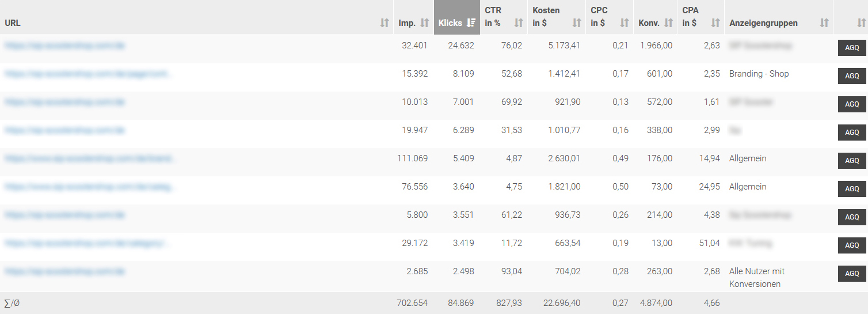Click AGQ button in first row
The height and width of the screenshot is (314, 868).
coord(852,48)
